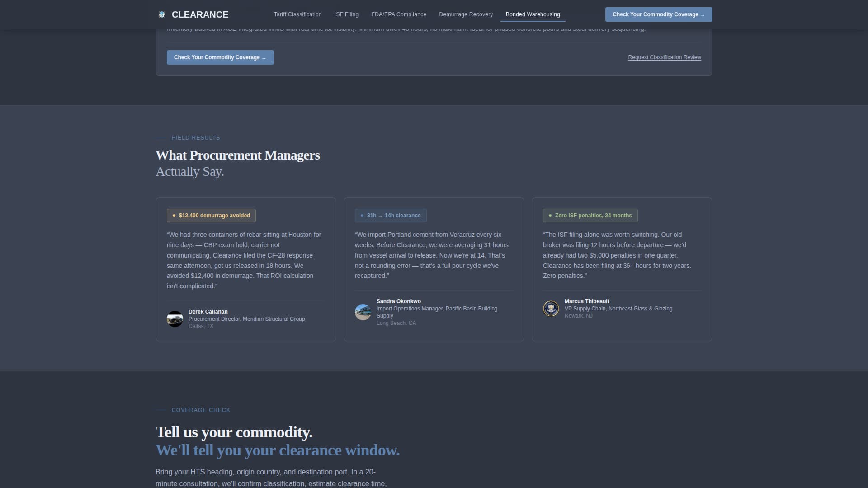
Task: Click the Tell us your commodity heading
Action: pos(234,432)
